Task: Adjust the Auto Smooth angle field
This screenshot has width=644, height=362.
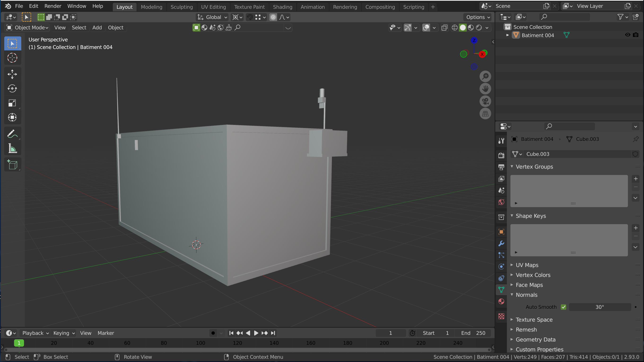Action: click(600, 307)
